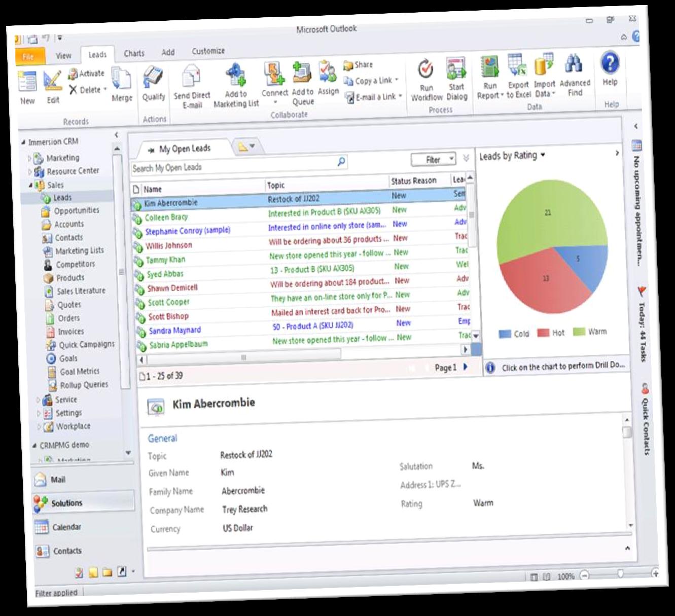
Task: Switch to the View tab
Action: [x=63, y=56]
